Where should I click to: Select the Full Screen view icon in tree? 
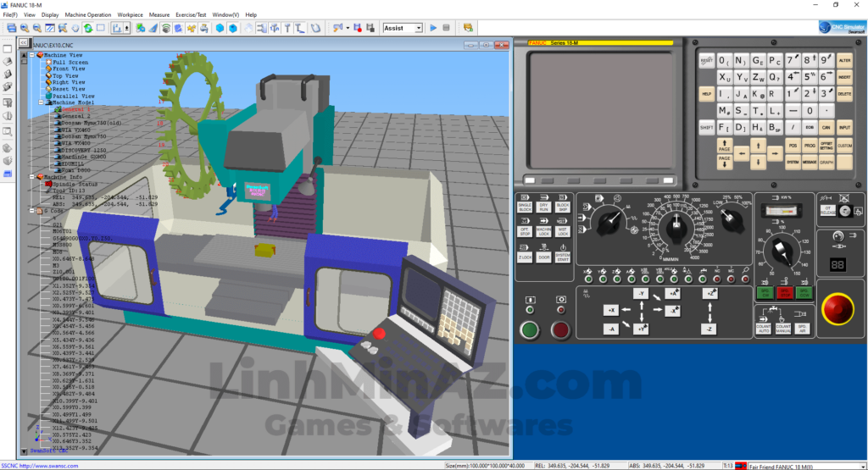pos(48,62)
